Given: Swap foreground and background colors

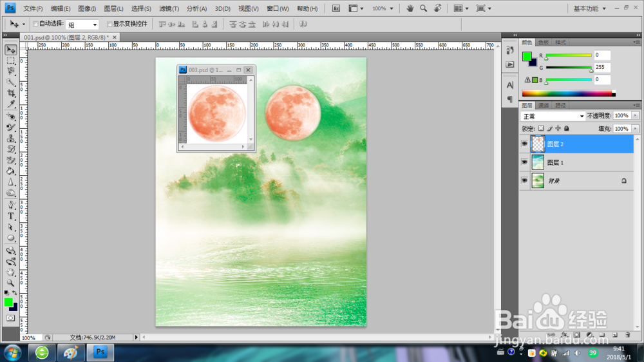Looking at the screenshot, I should (15, 292).
